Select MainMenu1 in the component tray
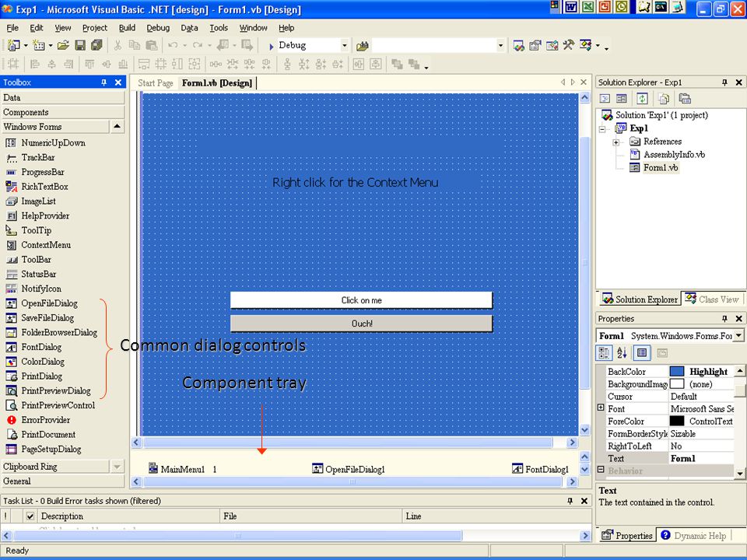 tap(177, 469)
